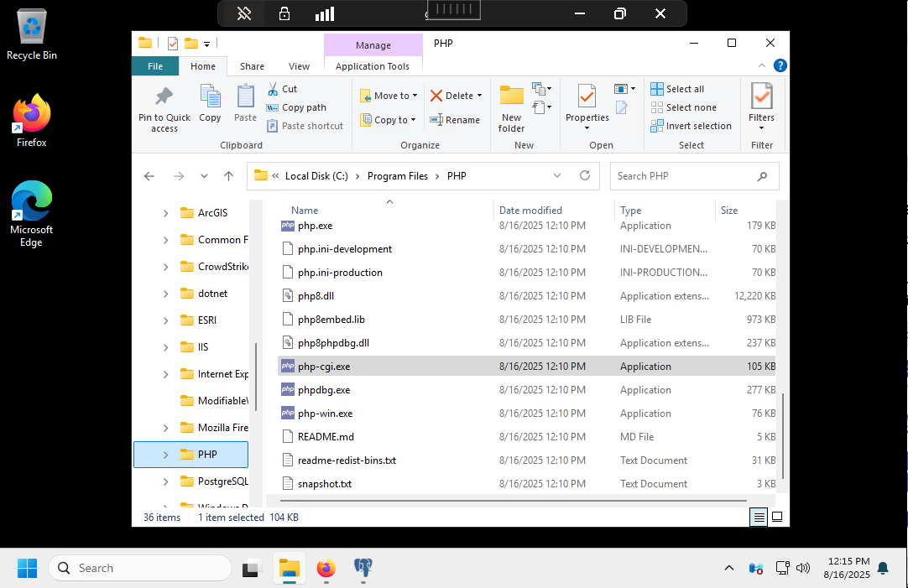Click the Cut scissors icon
Screen dimensions: 908x588
tap(274, 89)
